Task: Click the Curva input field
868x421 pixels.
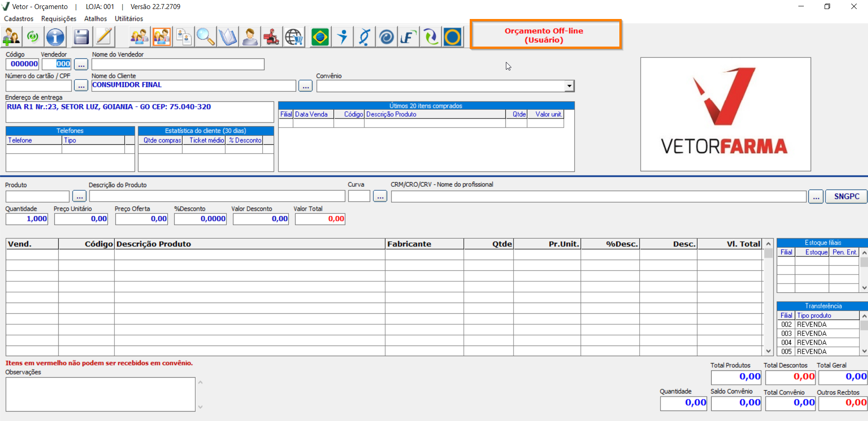Action: click(x=359, y=196)
